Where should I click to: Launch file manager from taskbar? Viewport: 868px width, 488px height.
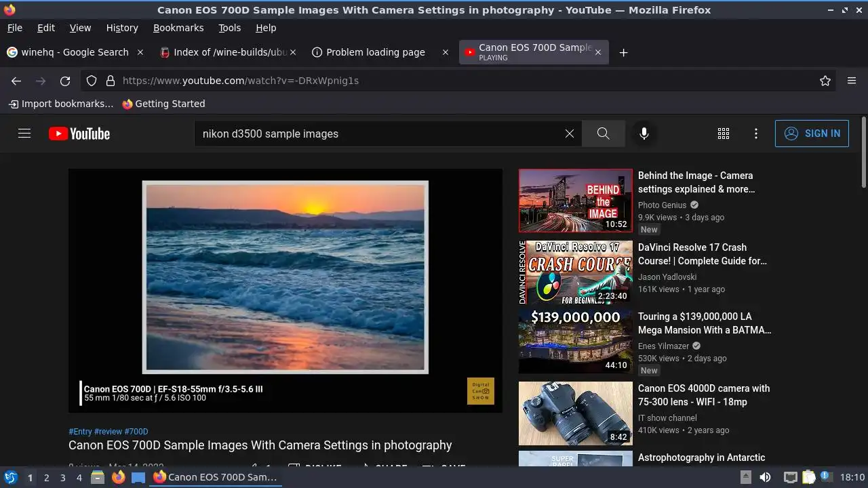click(x=98, y=477)
